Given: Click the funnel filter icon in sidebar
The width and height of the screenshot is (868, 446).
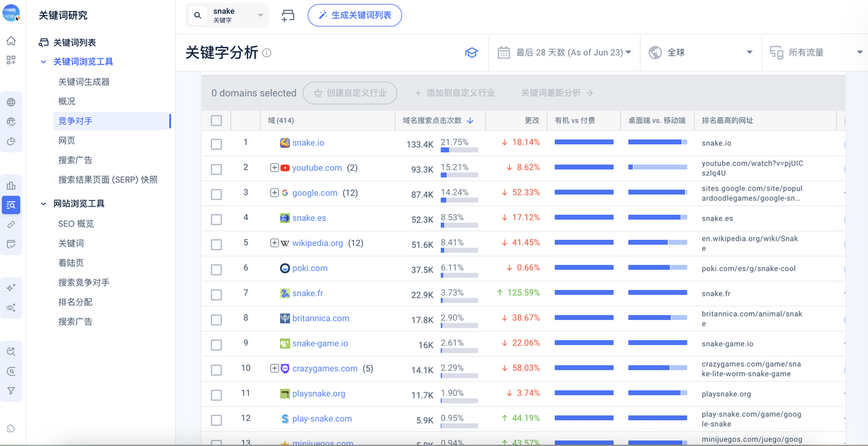Looking at the screenshot, I should pyautogui.click(x=11, y=391).
